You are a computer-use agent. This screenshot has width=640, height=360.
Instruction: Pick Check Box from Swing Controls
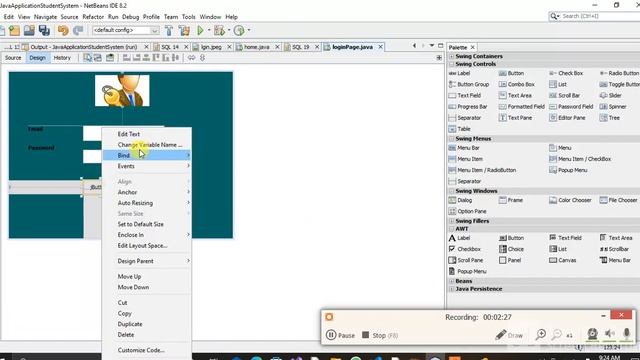coord(566,73)
